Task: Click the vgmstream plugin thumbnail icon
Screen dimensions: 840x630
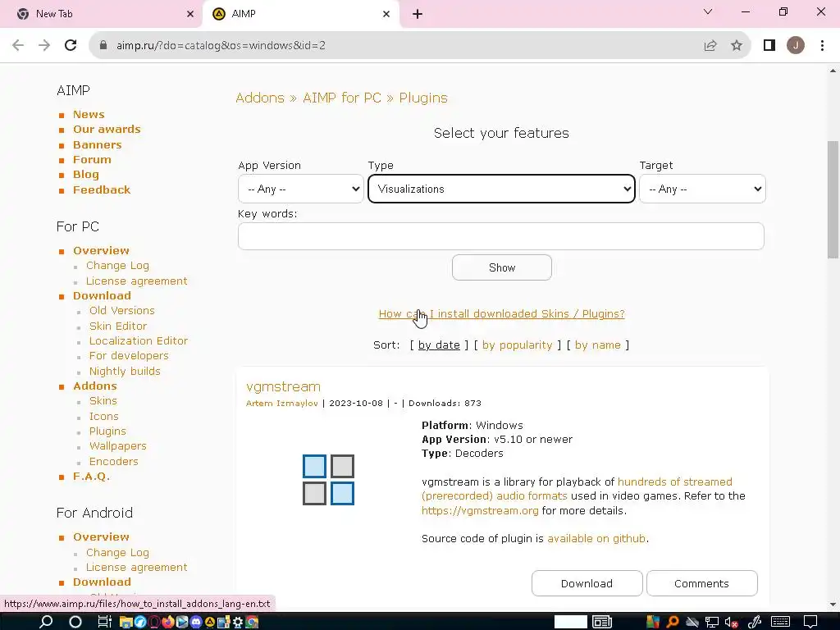Action: pos(328,480)
